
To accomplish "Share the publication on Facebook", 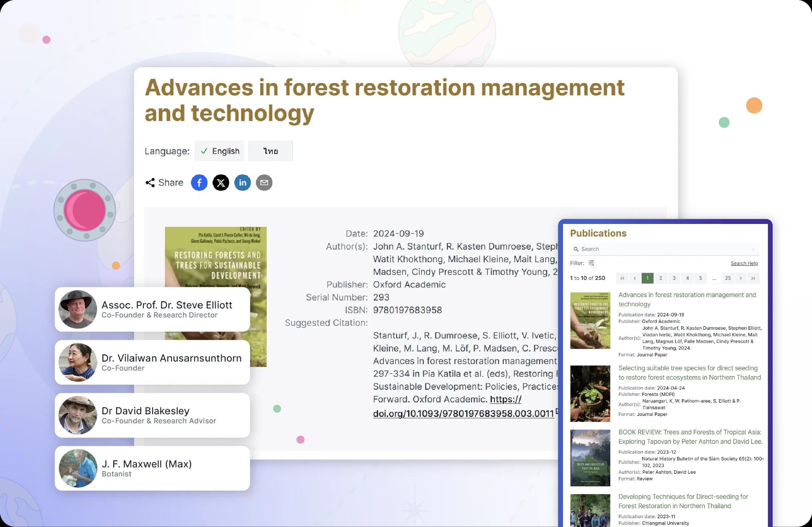I will [x=199, y=183].
